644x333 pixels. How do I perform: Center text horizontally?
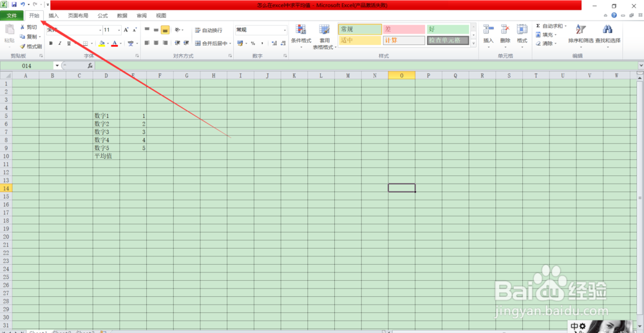[x=156, y=43]
